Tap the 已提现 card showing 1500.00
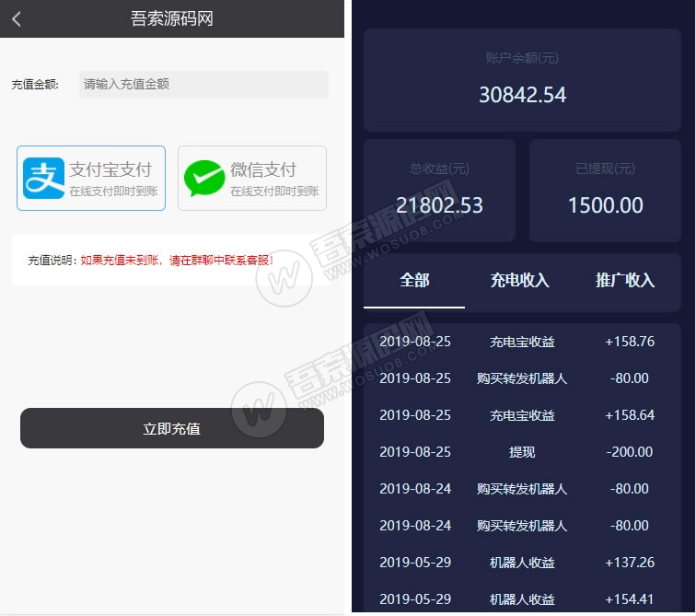696x616 pixels. [605, 191]
